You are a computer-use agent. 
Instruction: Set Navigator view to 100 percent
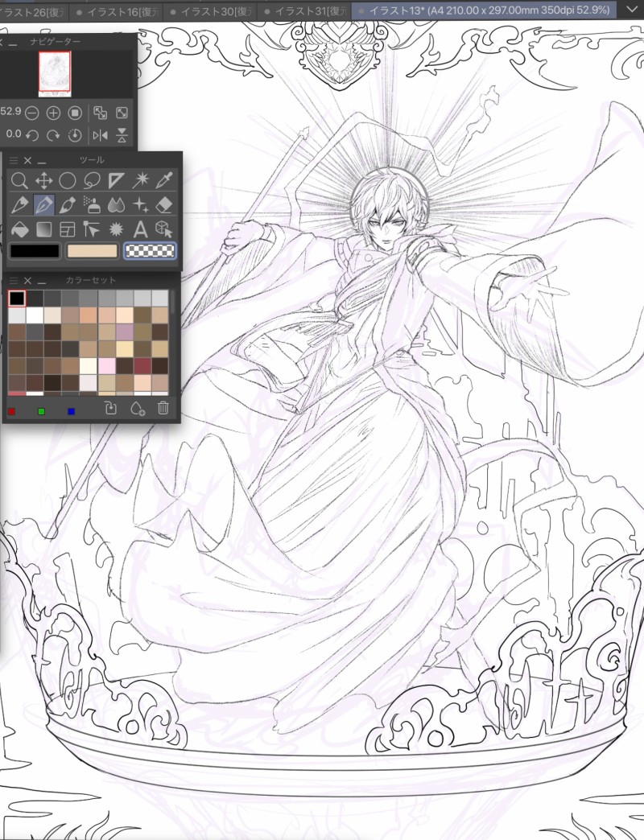(x=75, y=113)
